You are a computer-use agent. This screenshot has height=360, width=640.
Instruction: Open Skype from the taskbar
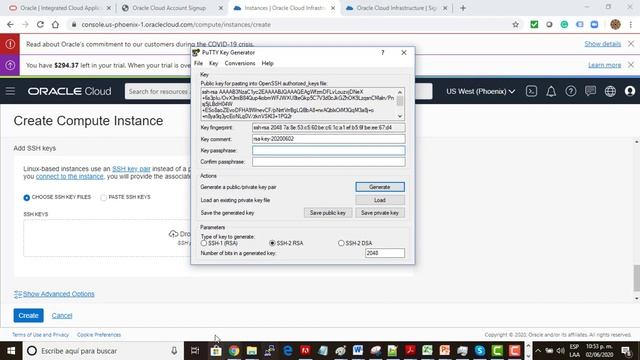[480, 351]
